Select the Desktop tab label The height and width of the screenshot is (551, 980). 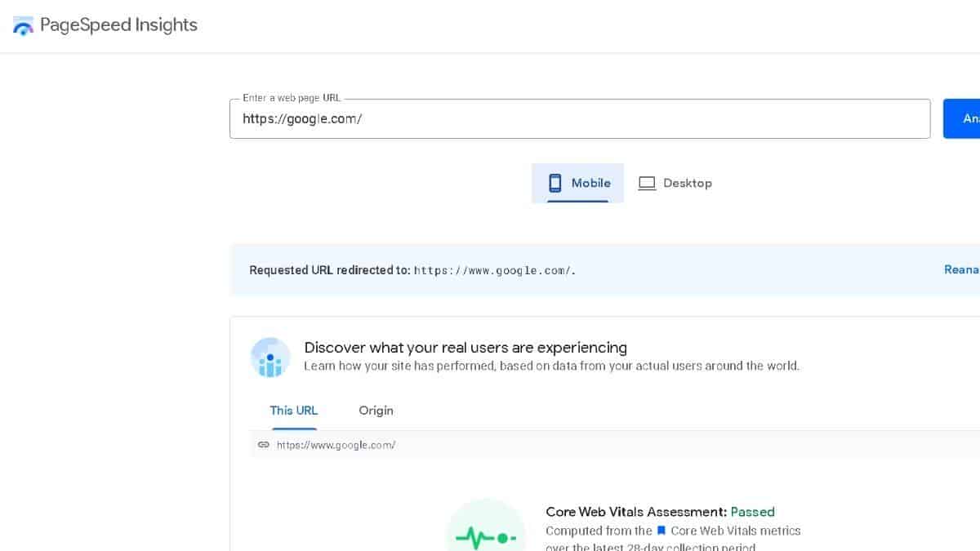[687, 184]
